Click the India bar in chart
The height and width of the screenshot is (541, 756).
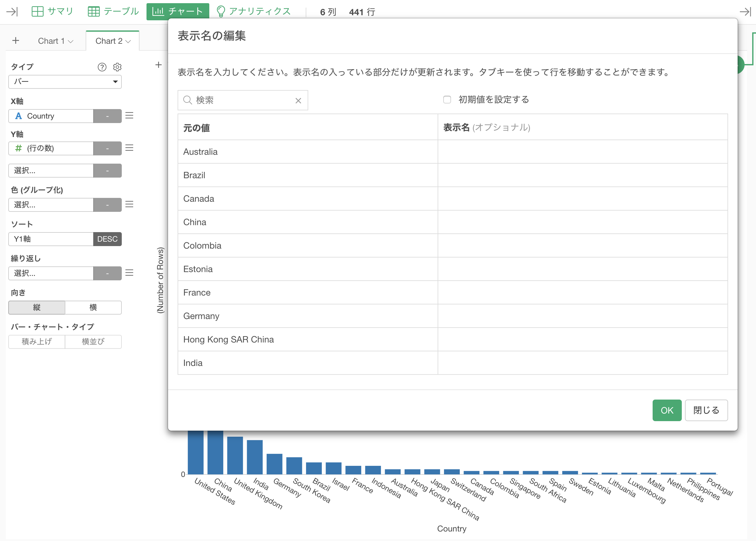point(255,457)
